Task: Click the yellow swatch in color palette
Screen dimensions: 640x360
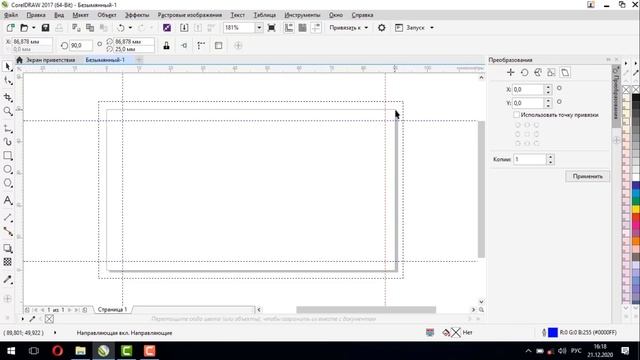Action: 636,209
